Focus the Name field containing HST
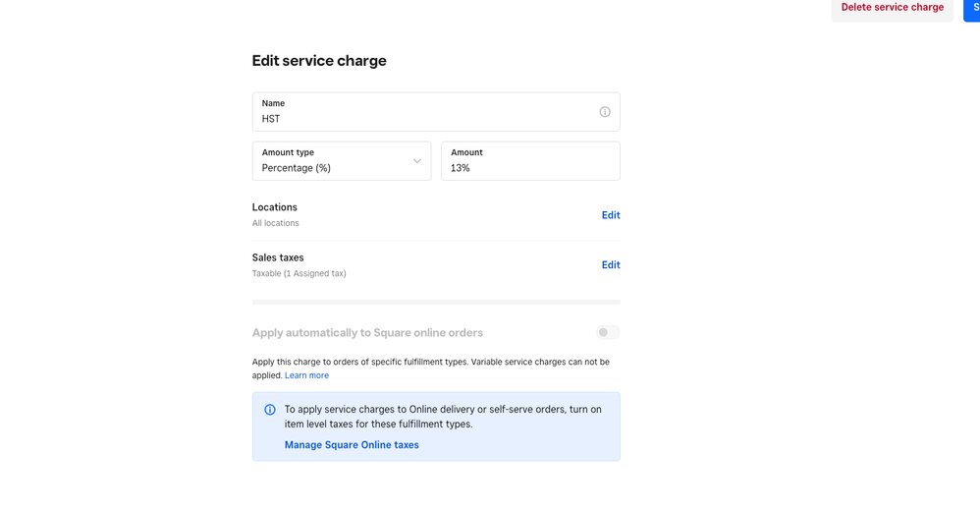 pos(422,118)
